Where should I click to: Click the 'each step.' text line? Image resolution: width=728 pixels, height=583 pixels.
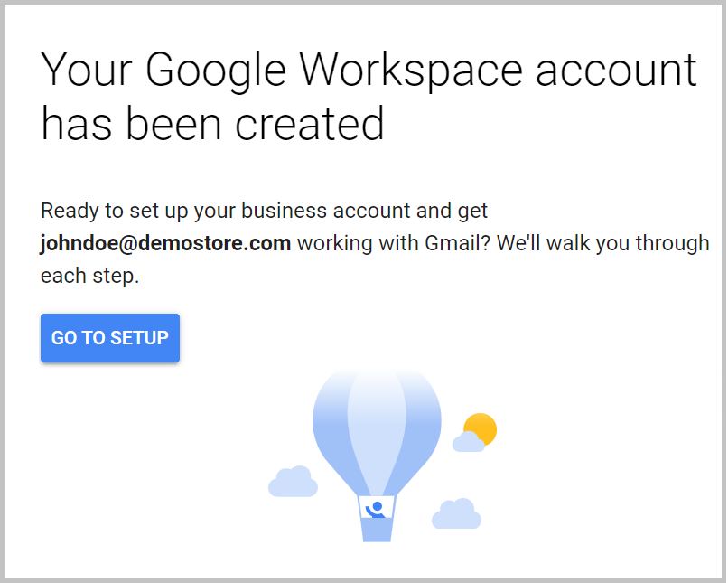click(90, 276)
